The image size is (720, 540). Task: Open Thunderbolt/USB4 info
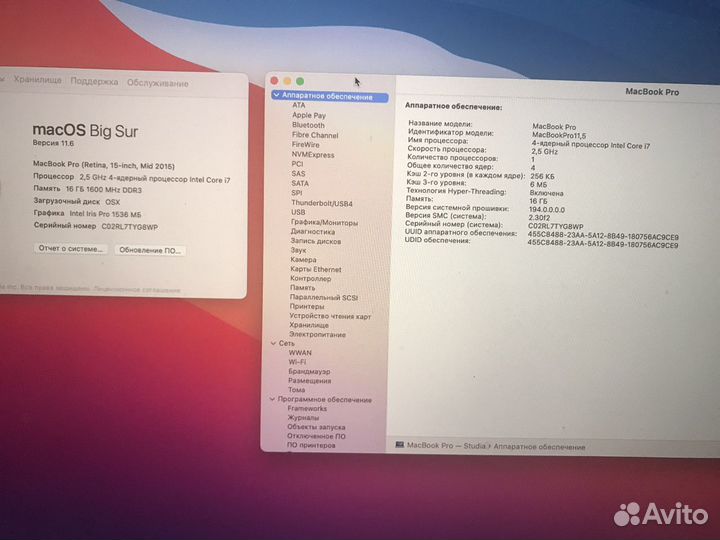[322, 203]
